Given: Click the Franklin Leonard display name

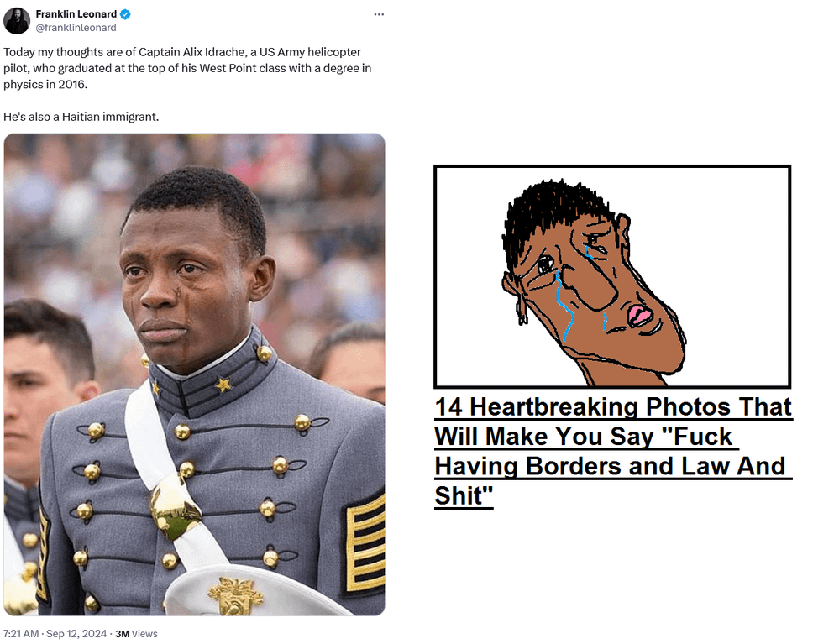Looking at the screenshot, I should click(76, 14).
